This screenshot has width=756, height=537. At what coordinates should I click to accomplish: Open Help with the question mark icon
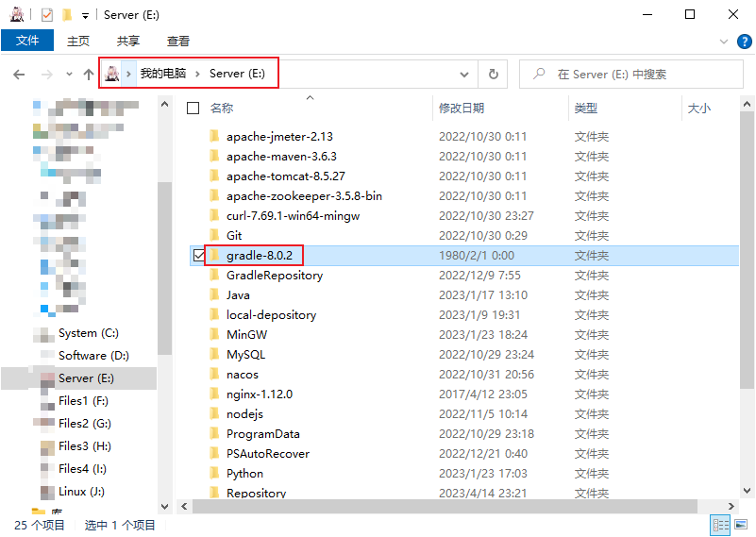point(743,42)
